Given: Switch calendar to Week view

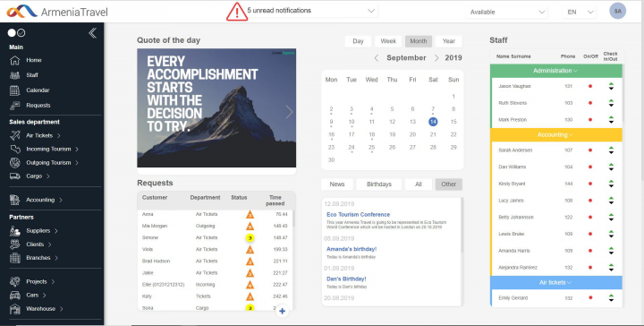Looking at the screenshot, I should [x=388, y=41].
